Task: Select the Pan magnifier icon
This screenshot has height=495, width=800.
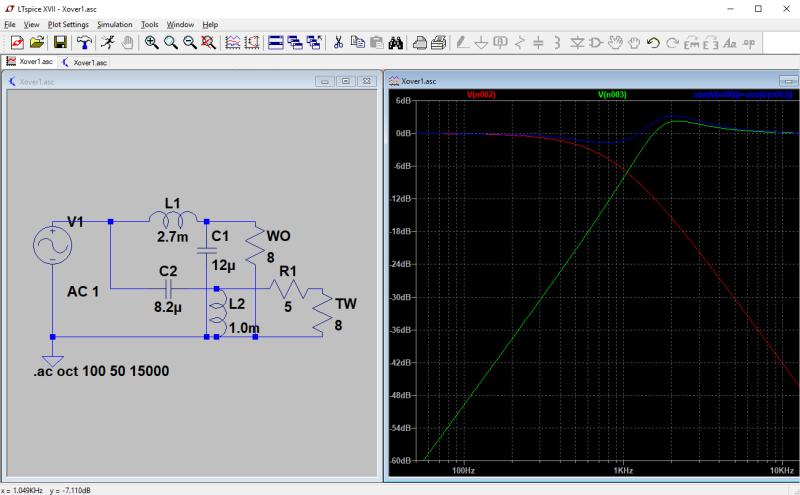Action: click(170, 42)
